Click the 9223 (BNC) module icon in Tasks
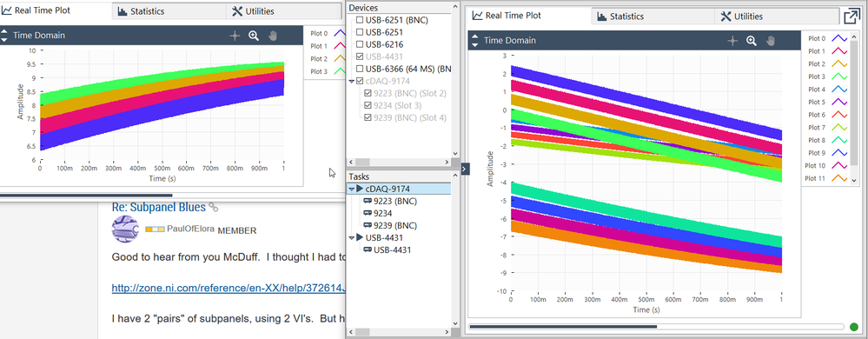 pyautogui.click(x=367, y=201)
